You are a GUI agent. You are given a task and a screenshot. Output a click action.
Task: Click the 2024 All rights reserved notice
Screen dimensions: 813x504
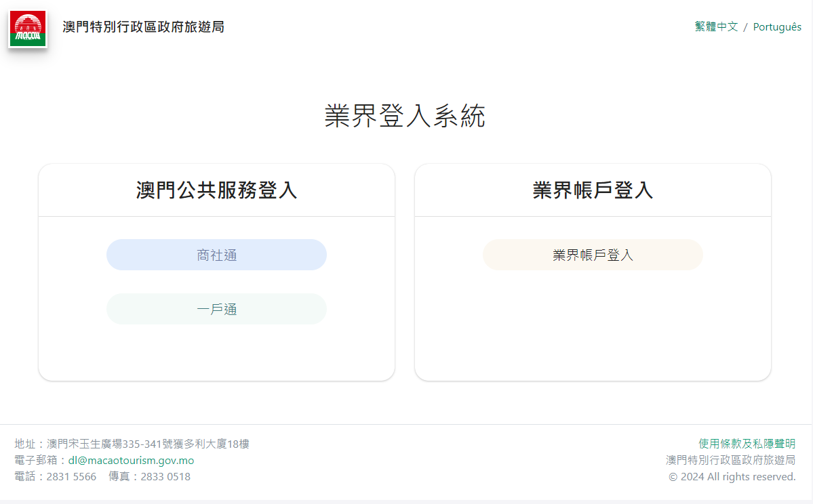(x=732, y=477)
